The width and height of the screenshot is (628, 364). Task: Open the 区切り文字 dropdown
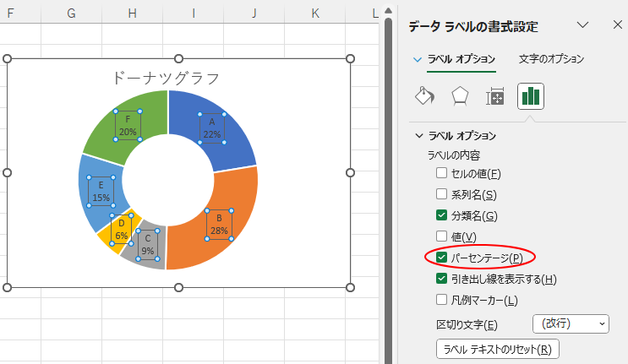click(571, 323)
